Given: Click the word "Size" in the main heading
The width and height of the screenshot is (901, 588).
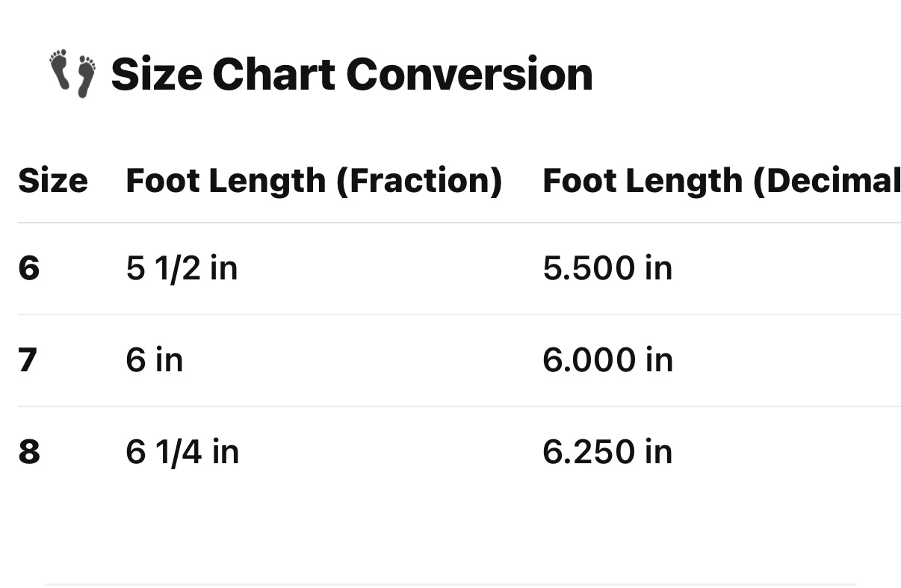Looking at the screenshot, I should point(156,75).
